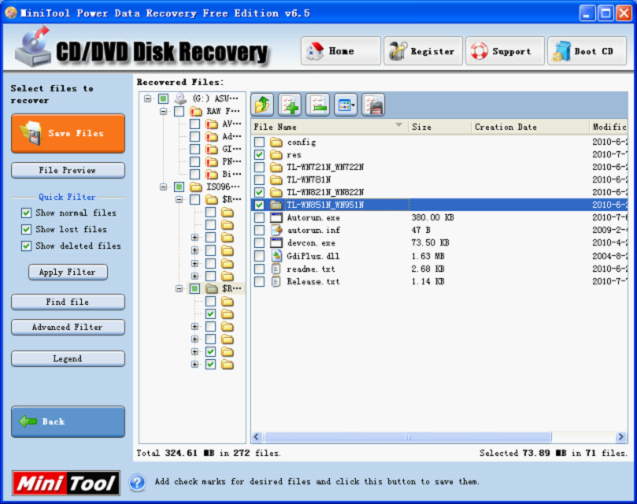Sort by the Modific... column header
This screenshot has width=637, height=504.
[608, 127]
